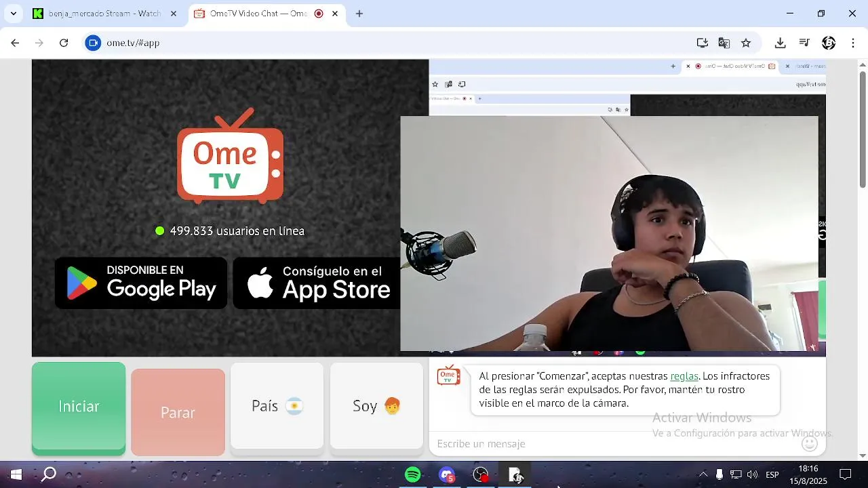Open the volume speaker tray icon
868x488 pixels.
point(752,474)
